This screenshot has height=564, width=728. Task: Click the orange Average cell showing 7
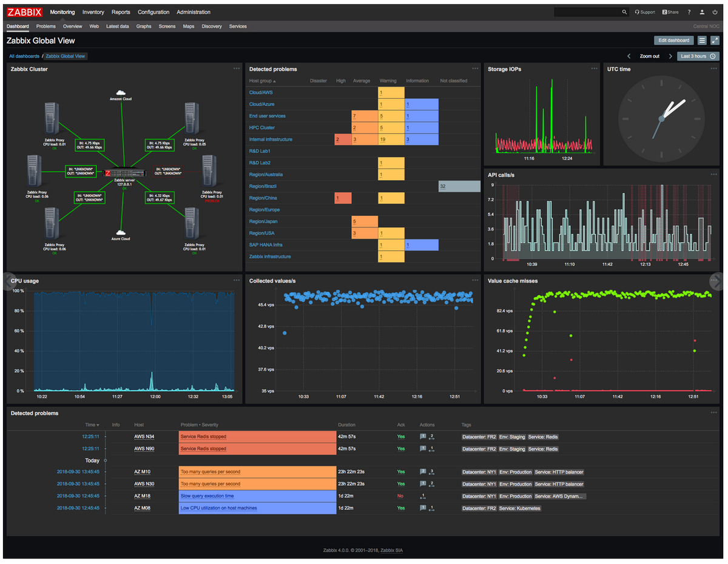point(365,116)
